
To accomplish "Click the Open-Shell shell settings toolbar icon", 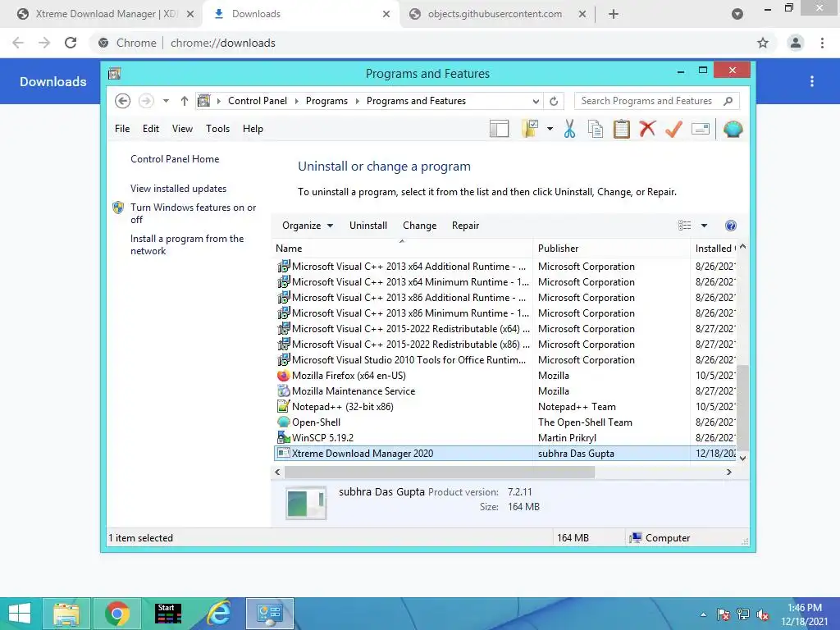I will [733, 129].
